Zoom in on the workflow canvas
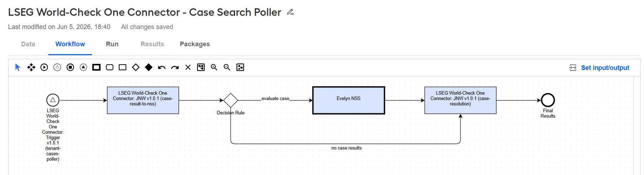Image resolution: width=644 pixels, height=175 pixels. coord(214,67)
